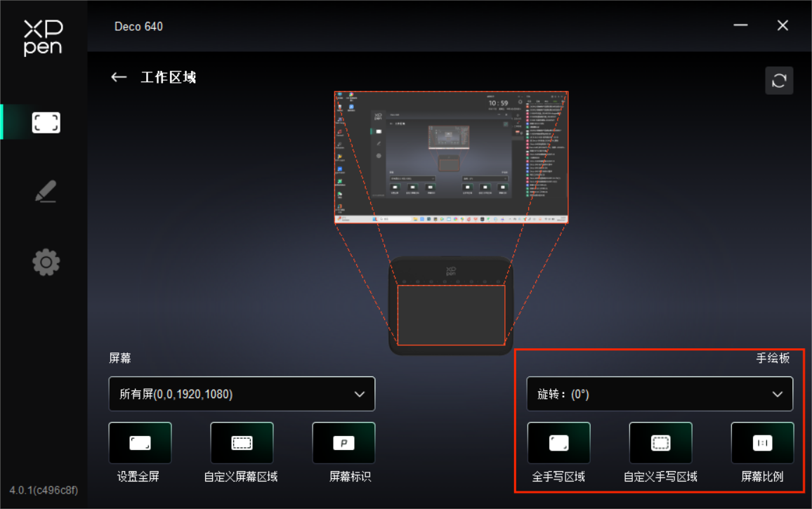This screenshot has height=509, width=812.
Task: Click the 屏幕标识 icon button
Action: click(343, 443)
